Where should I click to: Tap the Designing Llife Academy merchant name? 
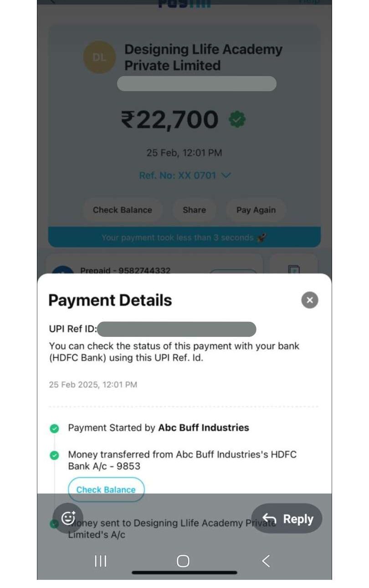point(203,57)
